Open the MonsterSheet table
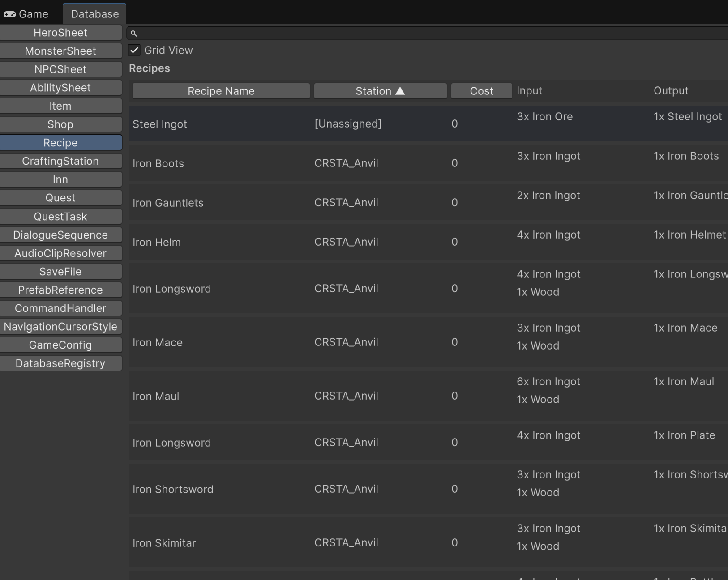Screen dimensions: 728x580 [60, 51]
